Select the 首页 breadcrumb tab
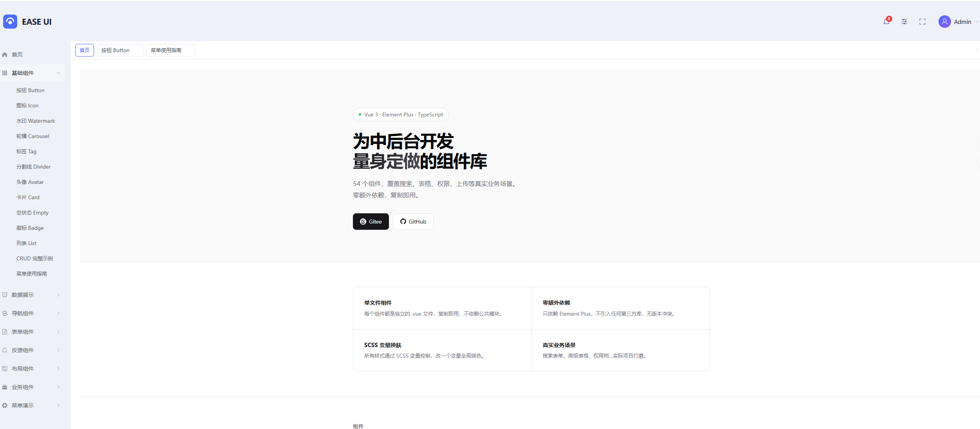 click(84, 50)
